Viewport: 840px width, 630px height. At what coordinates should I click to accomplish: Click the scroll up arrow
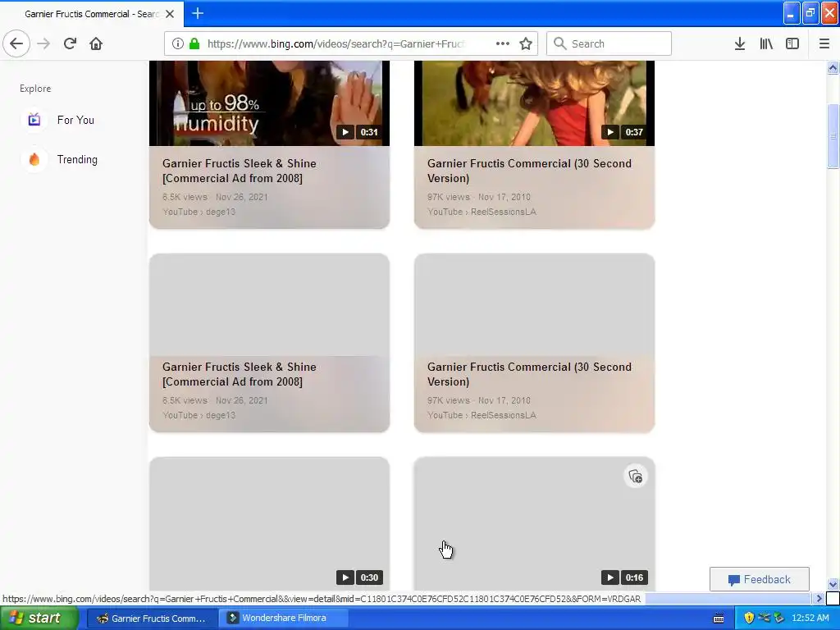833,67
